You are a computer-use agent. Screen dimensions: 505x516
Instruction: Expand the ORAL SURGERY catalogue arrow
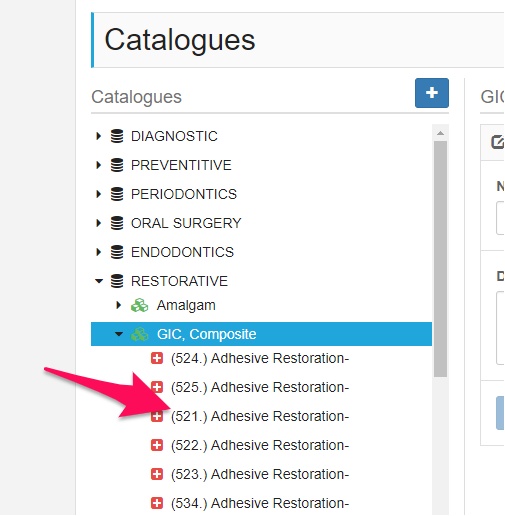pos(98,223)
